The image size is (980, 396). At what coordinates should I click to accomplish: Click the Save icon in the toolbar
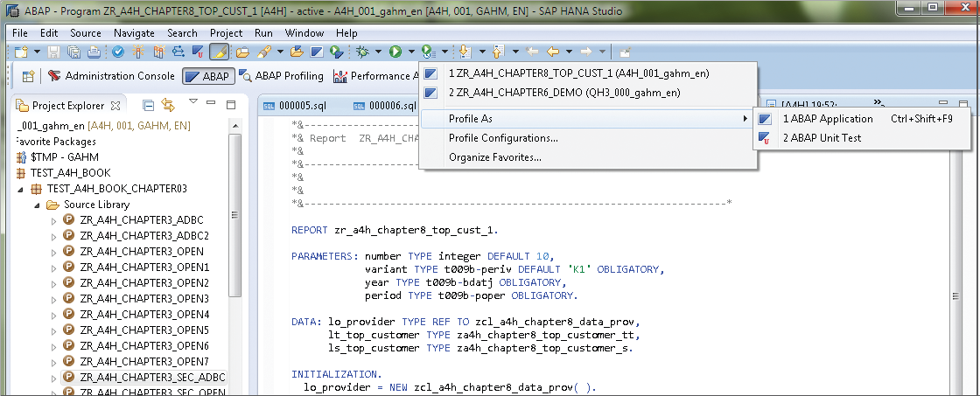tap(54, 52)
